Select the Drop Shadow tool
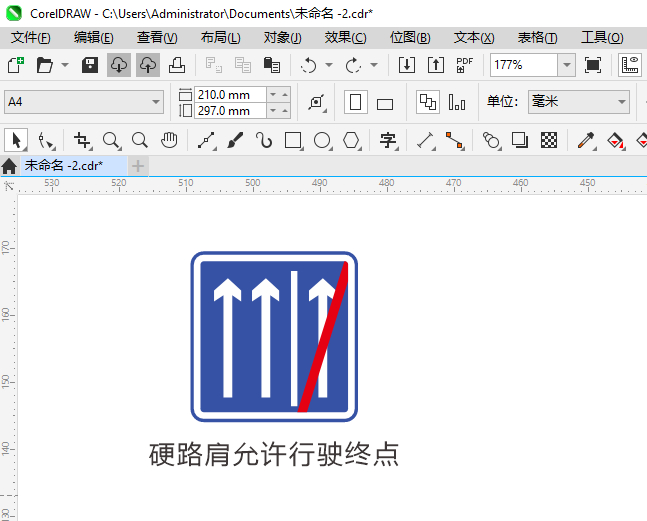 pyautogui.click(x=520, y=140)
